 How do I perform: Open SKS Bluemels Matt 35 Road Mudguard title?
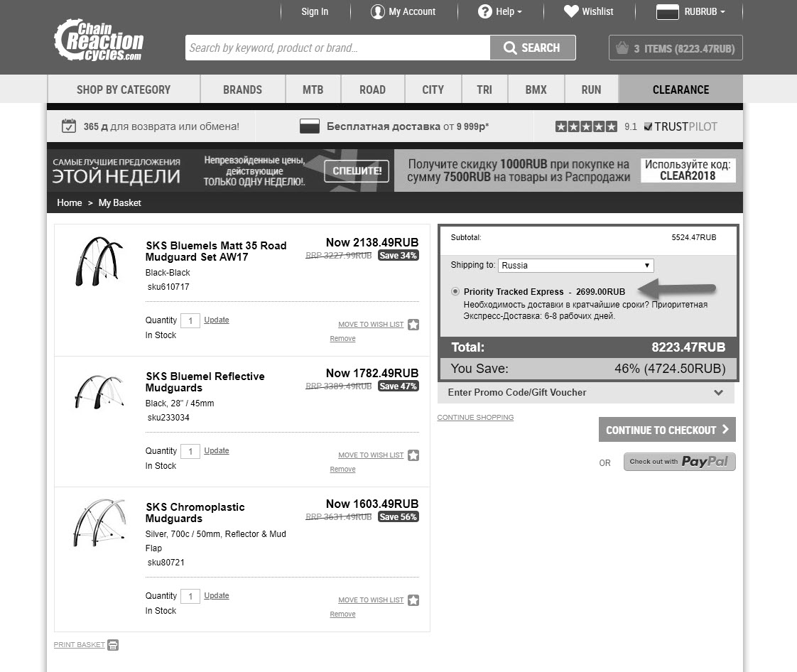[x=216, y=251]
